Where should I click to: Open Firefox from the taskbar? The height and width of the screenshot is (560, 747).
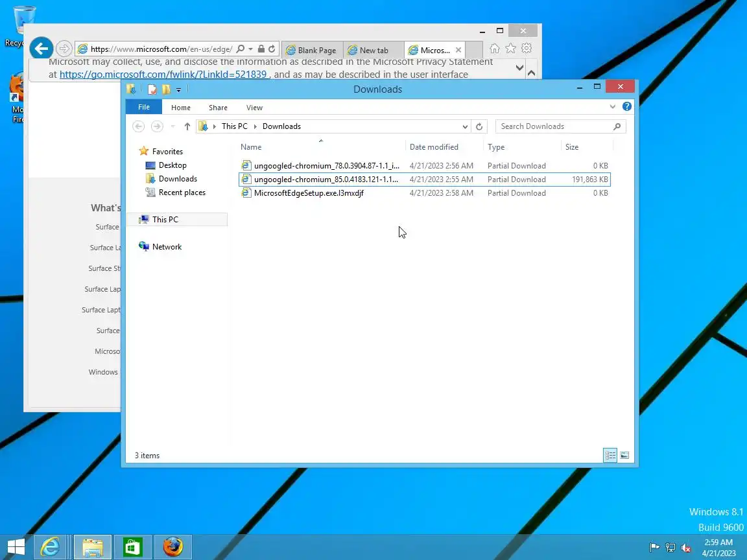pyautogui.click(x=173, y=547)
